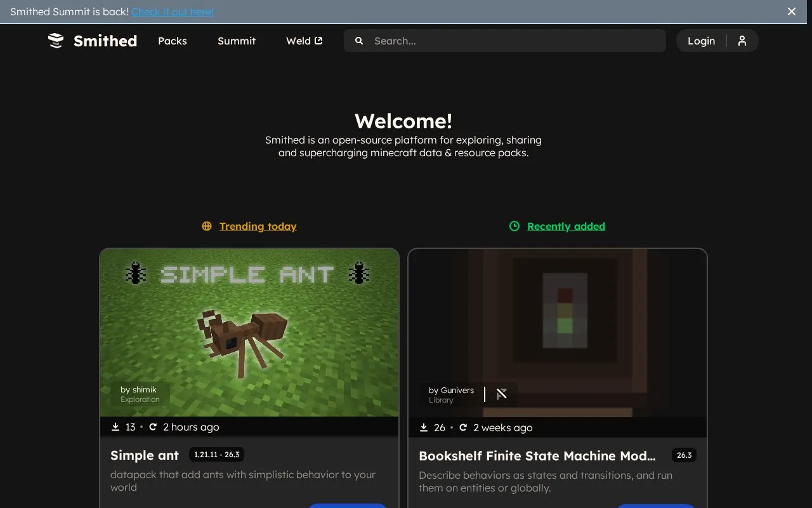
Task: Open the Trending today link
Action: pyautogui.click(x=258, y=226)
